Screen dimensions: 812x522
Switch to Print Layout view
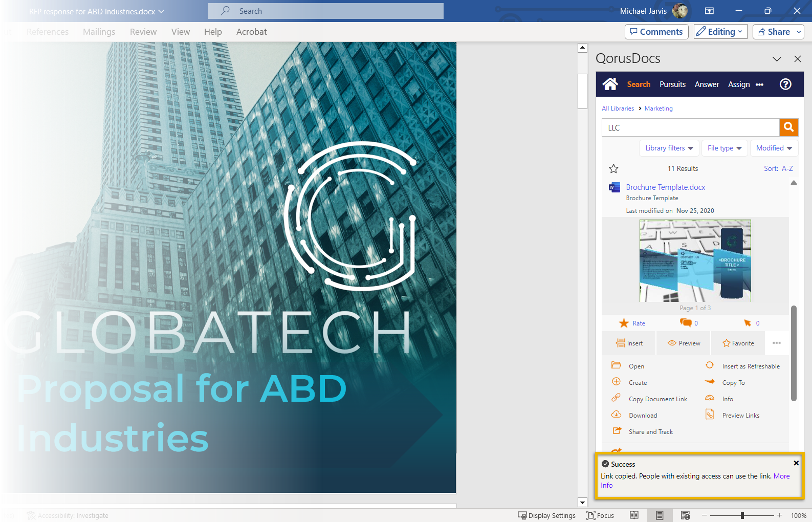660,515
